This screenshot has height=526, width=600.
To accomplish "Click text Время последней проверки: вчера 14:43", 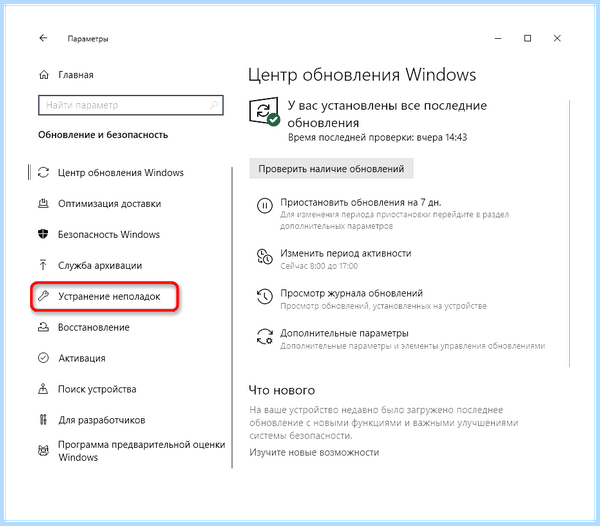I will pos(377,137).
